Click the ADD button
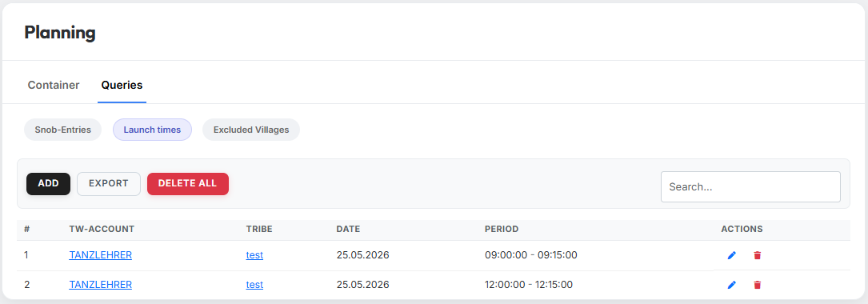 48,184
